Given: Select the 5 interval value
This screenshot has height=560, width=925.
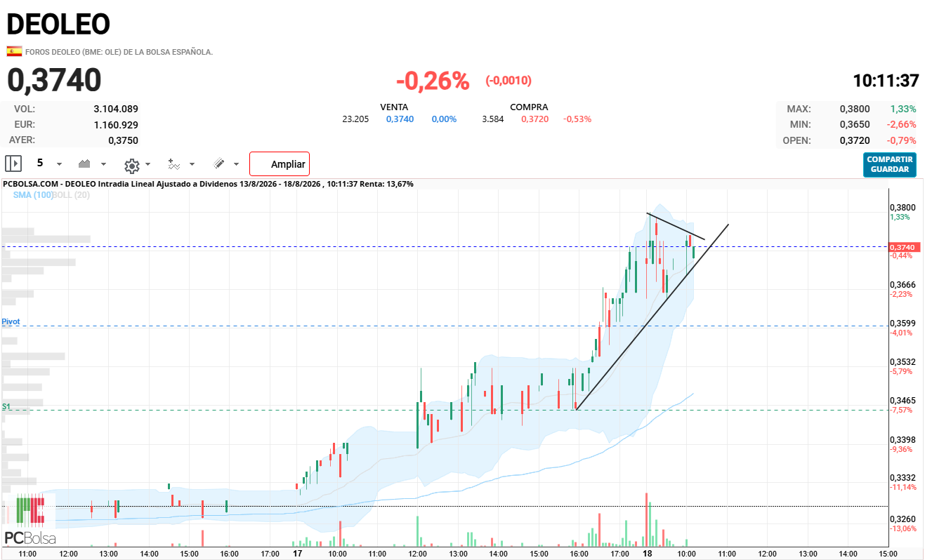Looking at the screenshot, I should coord(40,163).
